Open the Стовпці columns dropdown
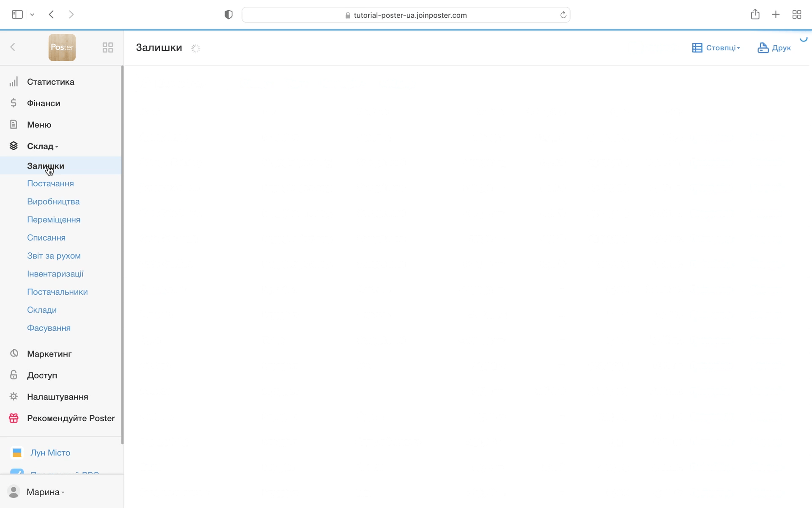Image resolution: width=812 pixels, height=508 pixels. tap(716, 48)
